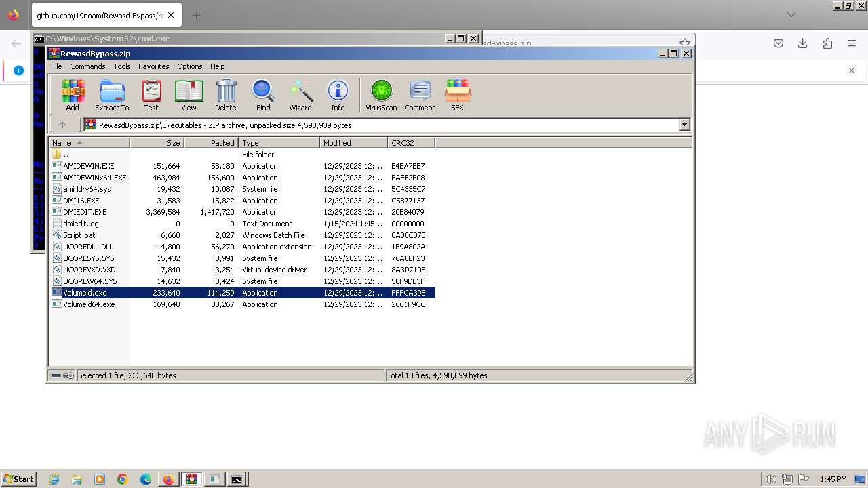Click the Extract To toolbar icon

click(x=112, y=96)
